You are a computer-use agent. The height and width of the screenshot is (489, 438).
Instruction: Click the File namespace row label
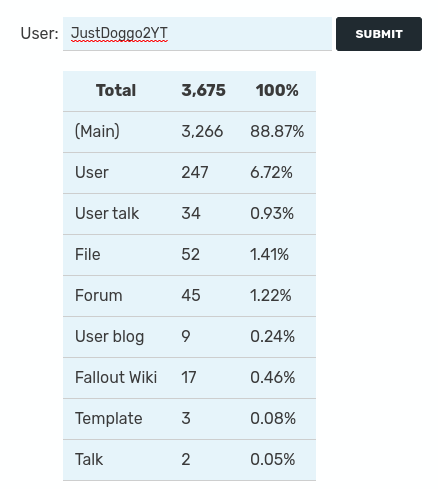tap(87, 254)
